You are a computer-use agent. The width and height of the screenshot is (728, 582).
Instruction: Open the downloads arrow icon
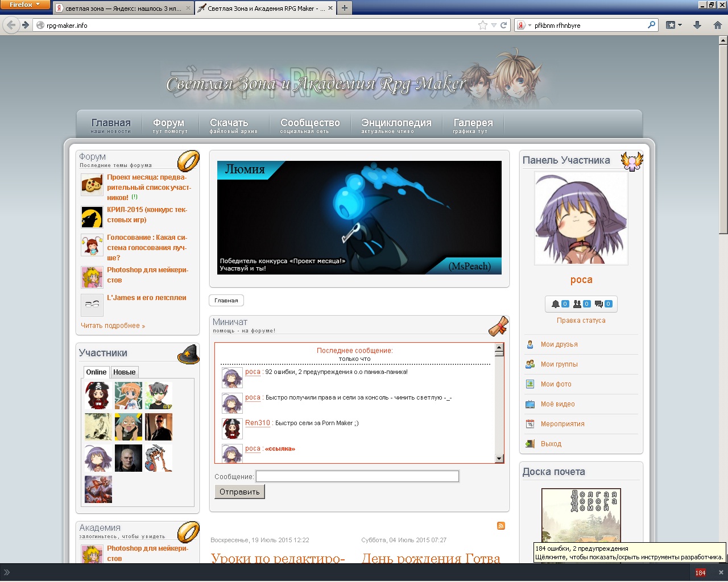[697, 25]
